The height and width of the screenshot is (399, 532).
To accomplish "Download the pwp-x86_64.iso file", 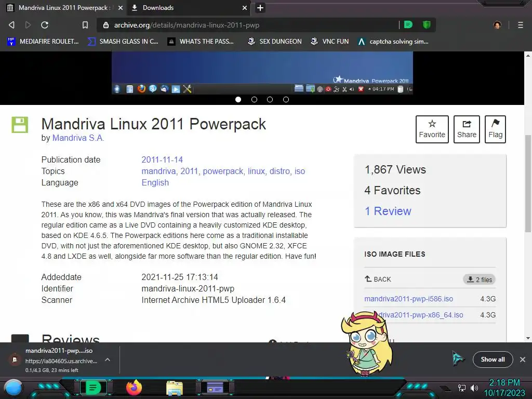I will coord(420,315).
